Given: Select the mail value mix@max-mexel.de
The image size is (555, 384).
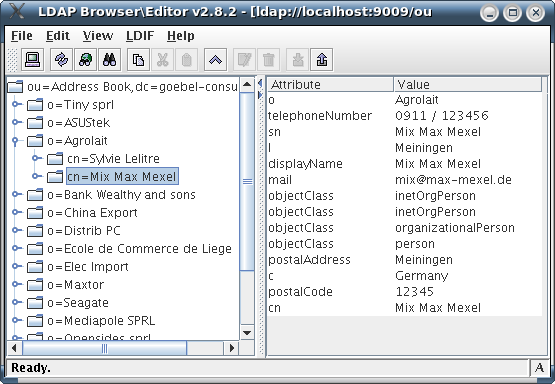Looking at the screenshot, I should pyautogui.click(x=453, y=180).
